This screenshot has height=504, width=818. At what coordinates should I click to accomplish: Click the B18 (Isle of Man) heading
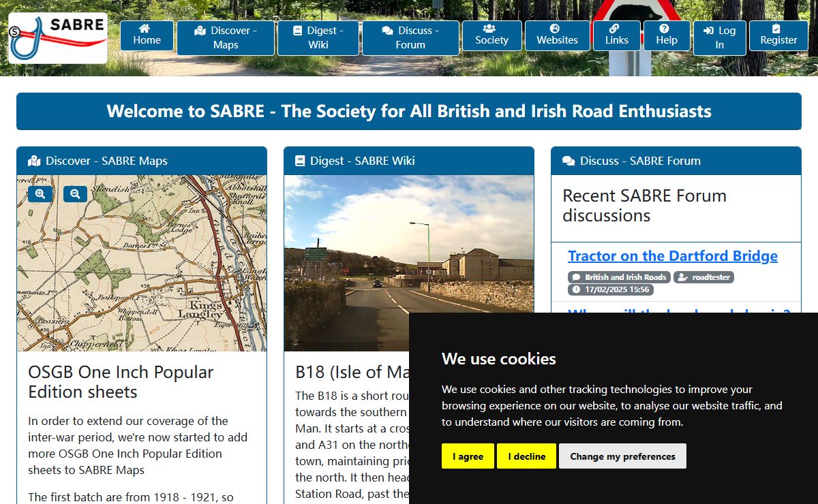click(352, 373)
